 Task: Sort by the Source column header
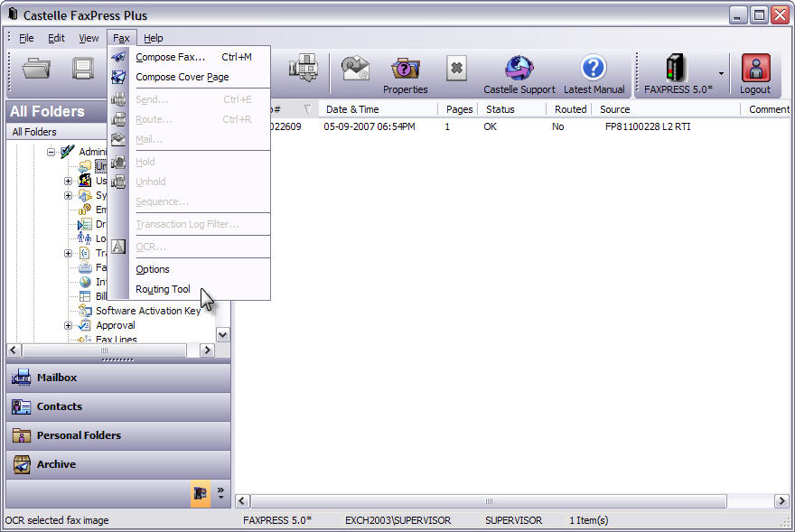[x=666, y=109]
